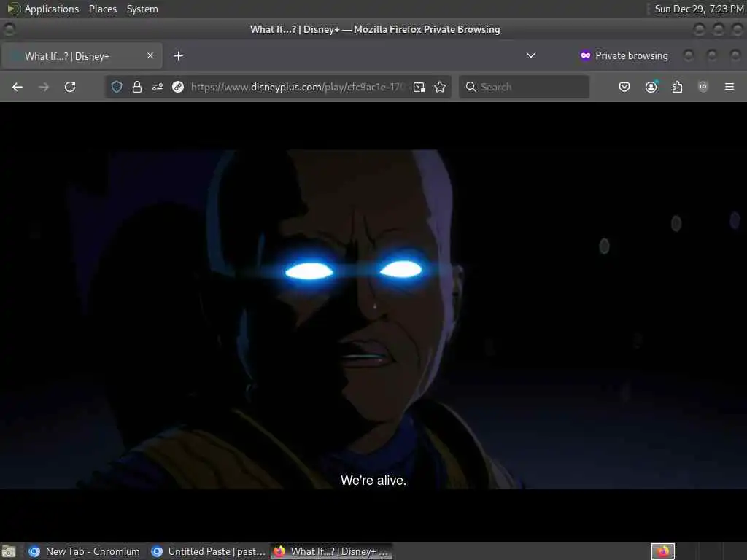
Task: Switch to Untitled Paste Chromium window
Action: (208, 551)
